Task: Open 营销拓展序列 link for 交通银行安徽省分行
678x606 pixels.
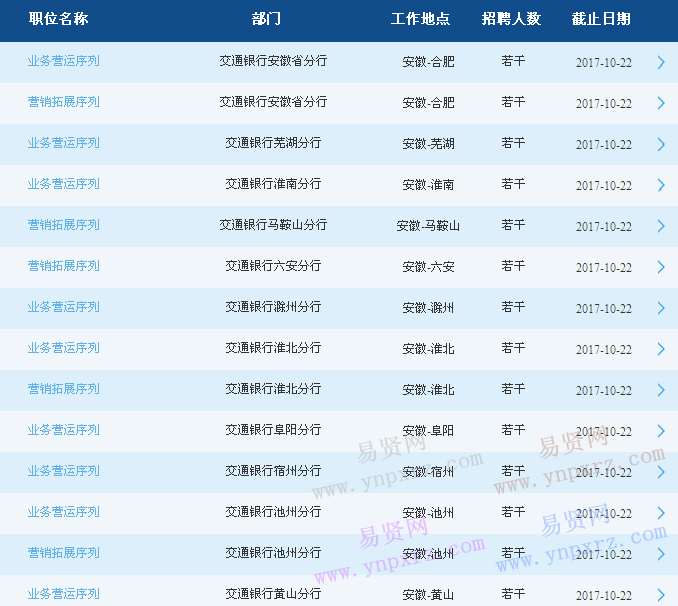Action: click(x=64, y=102)
